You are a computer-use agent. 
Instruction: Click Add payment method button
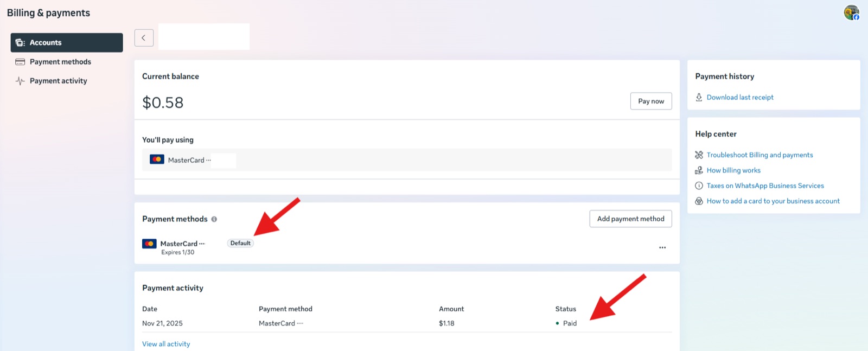[630, 219]
